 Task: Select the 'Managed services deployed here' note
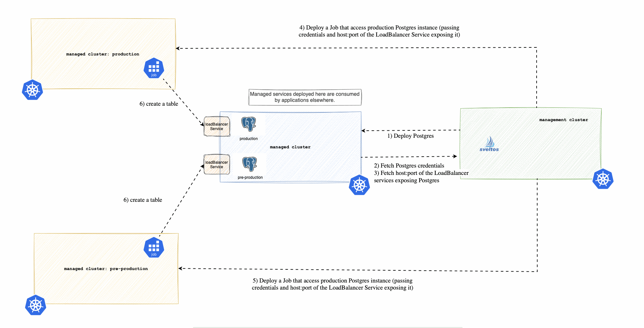tap(305, 97)
